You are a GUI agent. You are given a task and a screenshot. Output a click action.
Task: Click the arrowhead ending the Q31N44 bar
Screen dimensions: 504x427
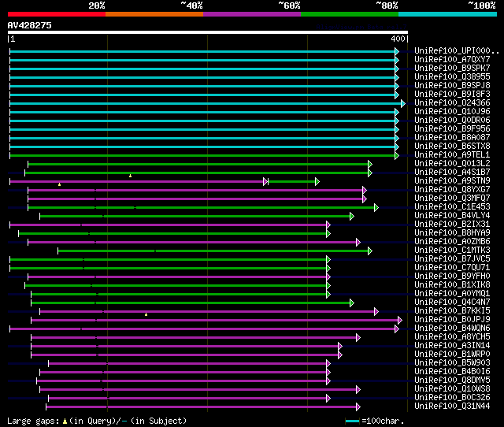(x=358, y=407)
